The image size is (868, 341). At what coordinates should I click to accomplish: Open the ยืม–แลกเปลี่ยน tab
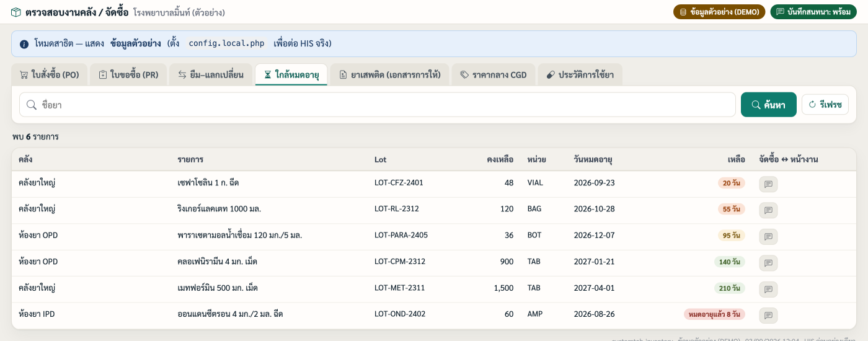[x=211, y=75]
